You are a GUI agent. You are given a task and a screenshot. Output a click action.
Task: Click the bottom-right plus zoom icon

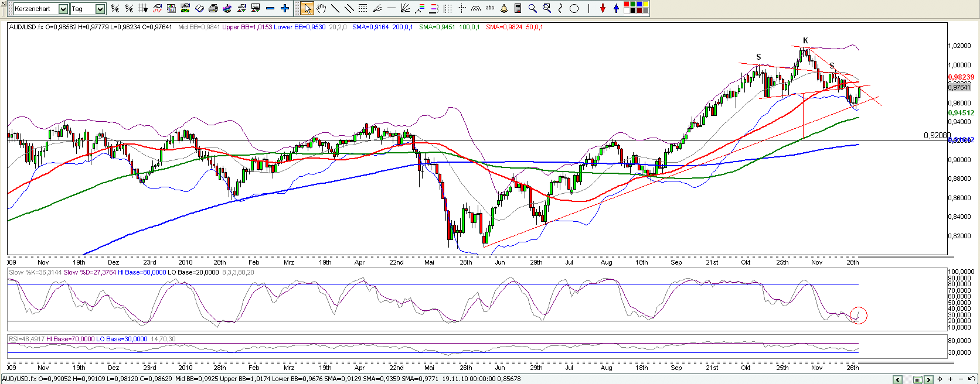(950, 379)
